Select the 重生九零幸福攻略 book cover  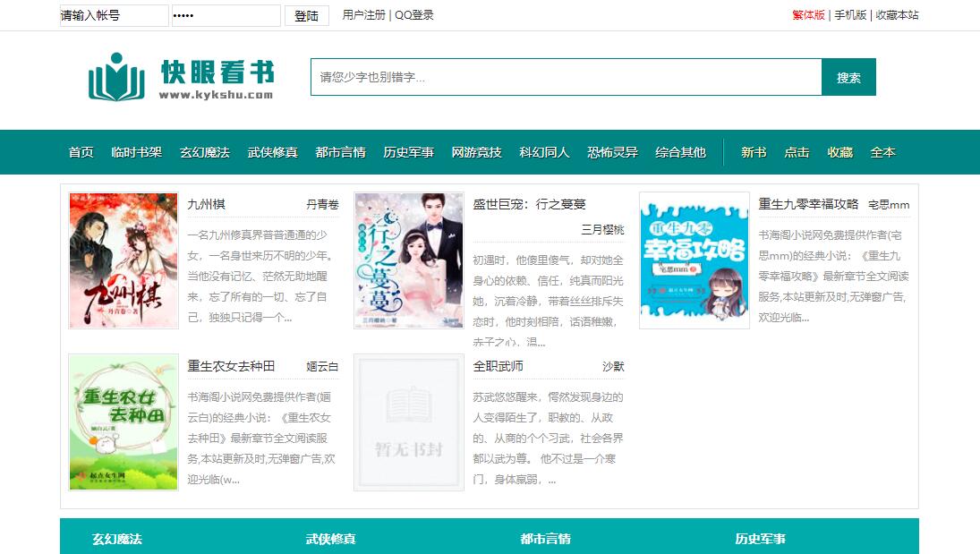pyautogui.click(x=694, y=260)
